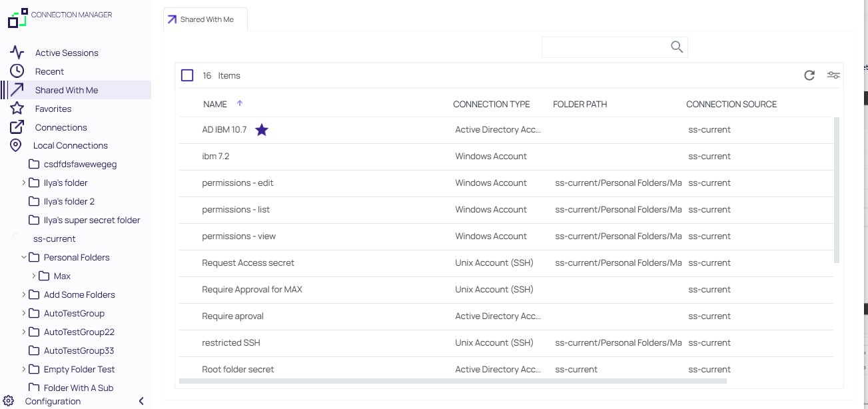Screen dimensions: 868x409
Task: Select the Shared With Me tab
Action: click(206, 19)
